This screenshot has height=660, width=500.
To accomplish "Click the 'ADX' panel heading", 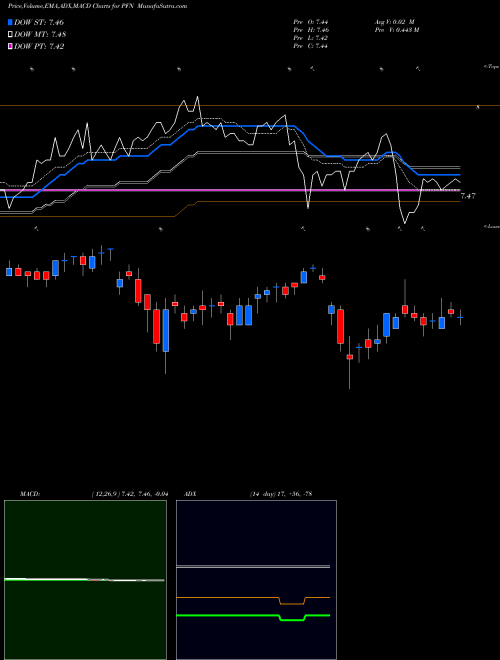I will [x=191, y=494].
